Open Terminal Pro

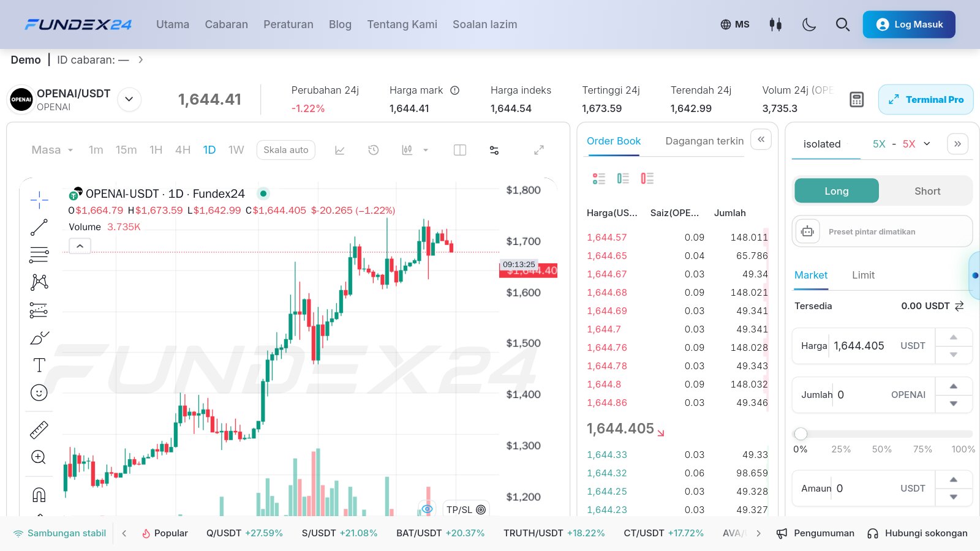pyautogui.click(x=926, y=100)
